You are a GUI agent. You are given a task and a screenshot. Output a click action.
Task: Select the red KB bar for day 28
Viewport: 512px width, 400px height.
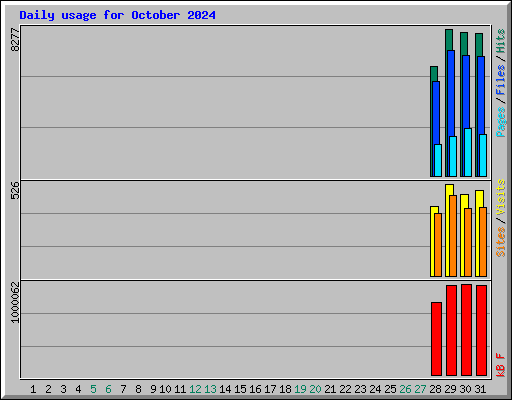click(436, 339)
